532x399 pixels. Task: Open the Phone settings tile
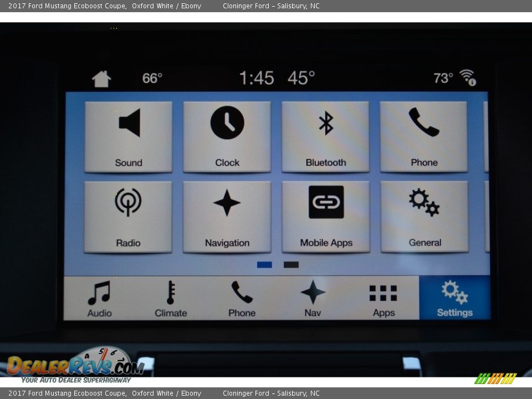point(424,137)
